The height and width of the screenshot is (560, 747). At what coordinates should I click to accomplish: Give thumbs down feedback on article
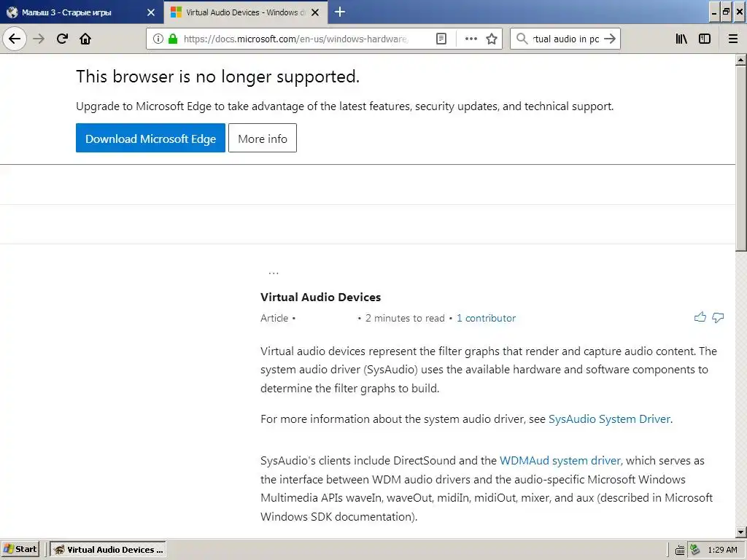pyautogui.click(x=718, y=317)
